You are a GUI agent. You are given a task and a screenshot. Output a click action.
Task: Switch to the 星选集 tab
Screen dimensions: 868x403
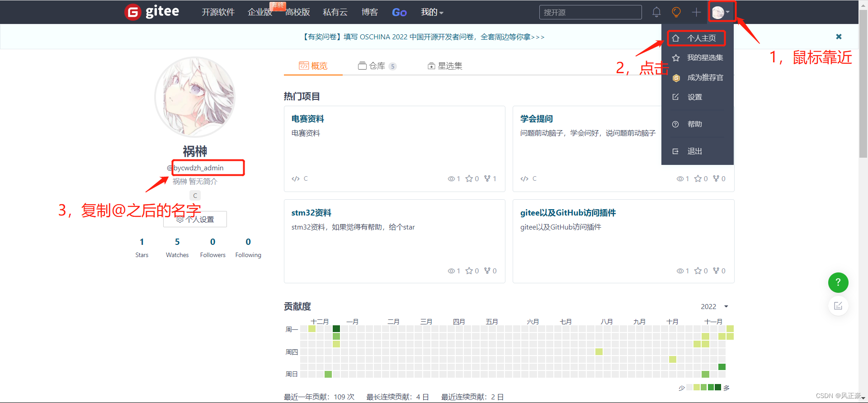click(445, 66)
